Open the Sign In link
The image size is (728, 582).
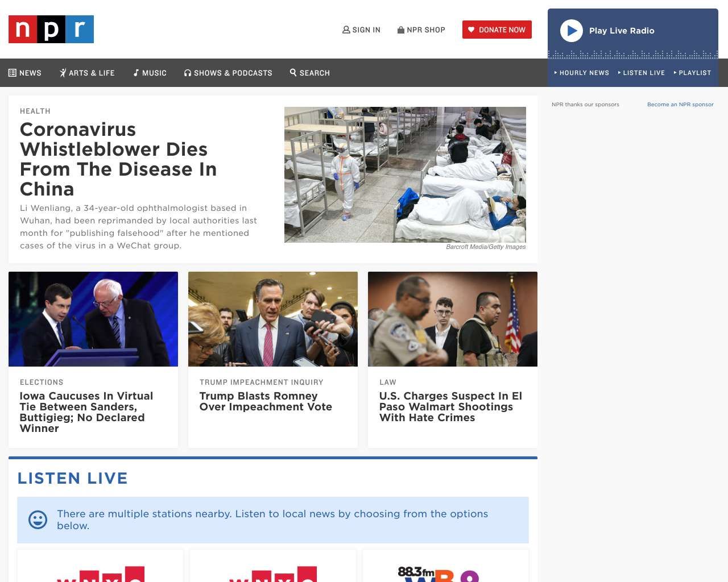point(361,30)
